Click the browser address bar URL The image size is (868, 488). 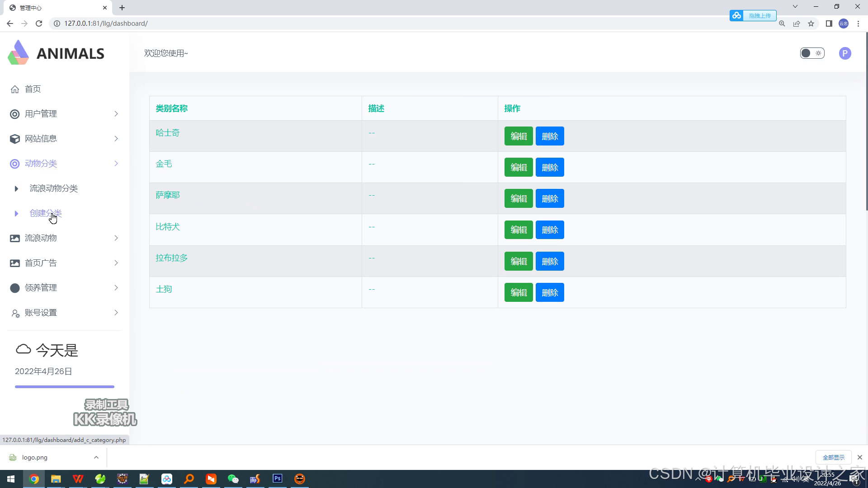coord(106,23)
